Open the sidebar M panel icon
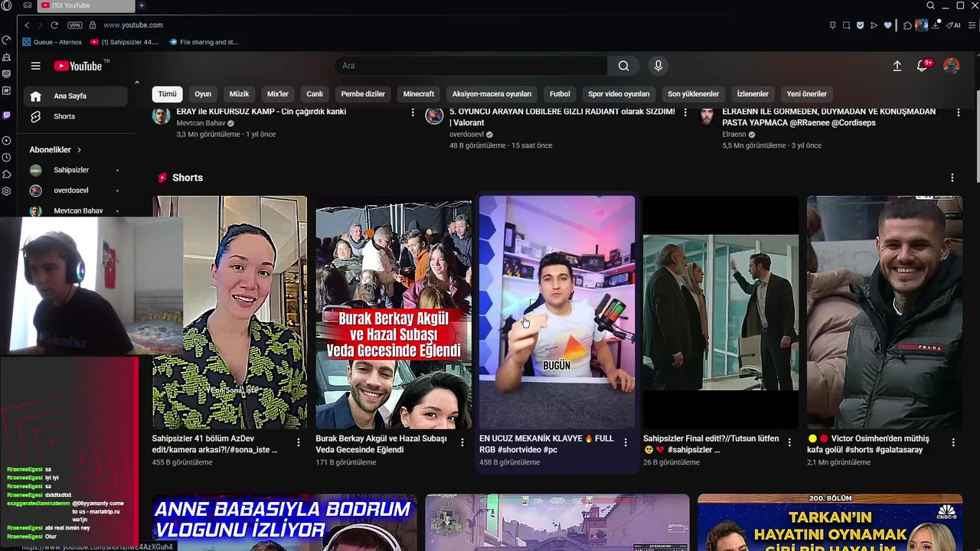Image resolution: width=980 pixels, height=551 pixels. 7,90
